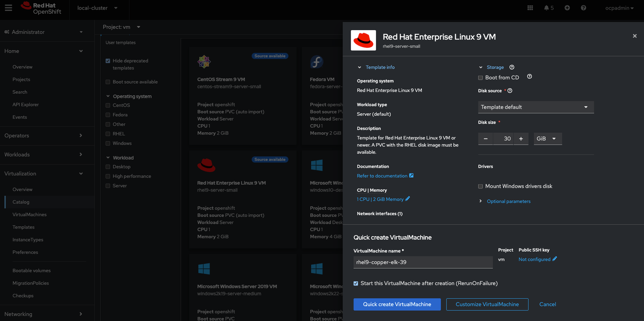The image size is (644, 321).
Task: Click the 1 CPU | 2 GiB Memory link
Action: tap(380, 199)
